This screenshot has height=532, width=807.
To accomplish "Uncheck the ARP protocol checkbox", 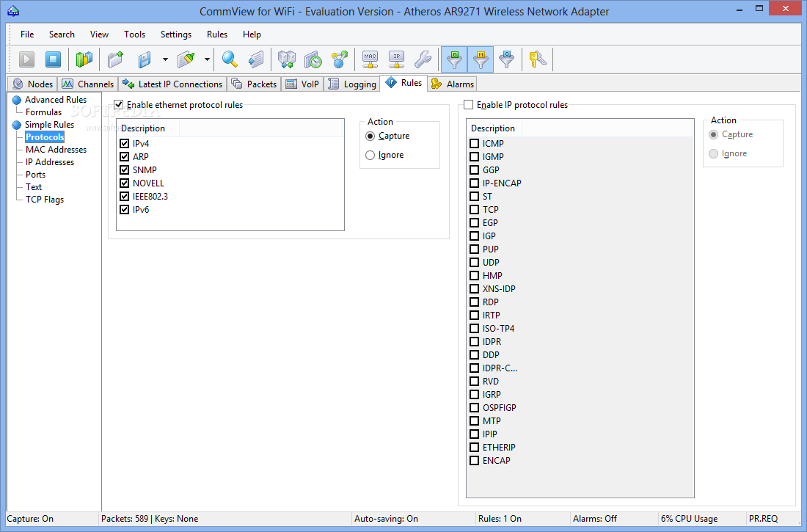I will [x=124, y=156].
